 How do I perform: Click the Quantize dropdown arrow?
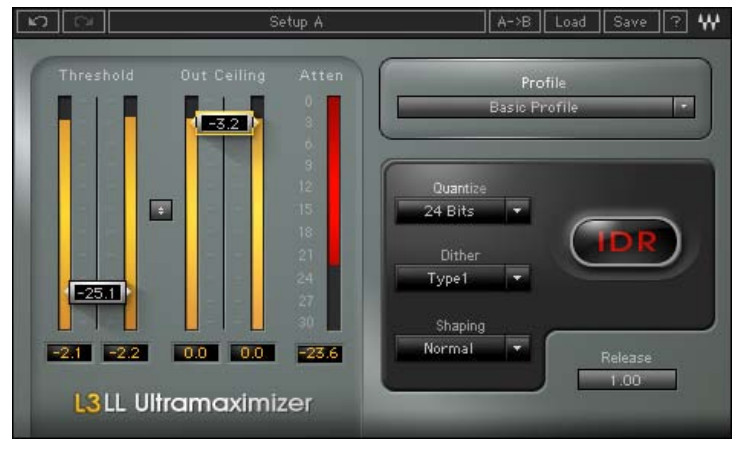click(x=517, y=211)
